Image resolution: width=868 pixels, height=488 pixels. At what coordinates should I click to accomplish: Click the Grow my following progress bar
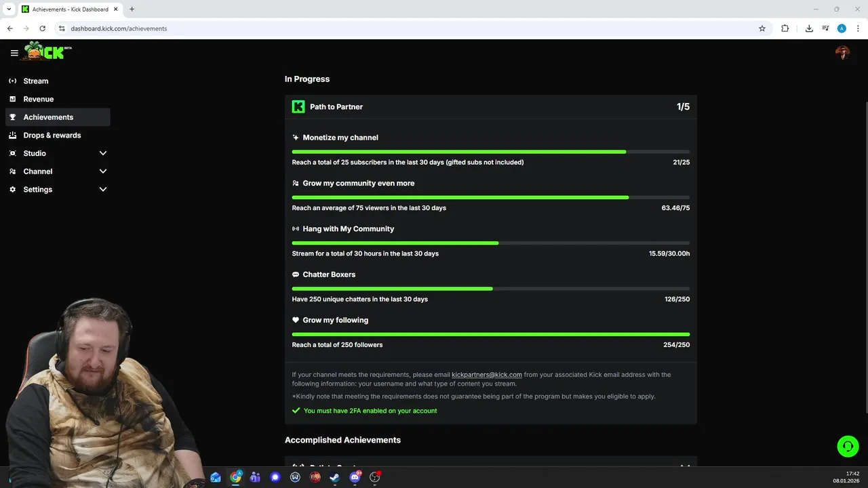click(x=491, y=334)
